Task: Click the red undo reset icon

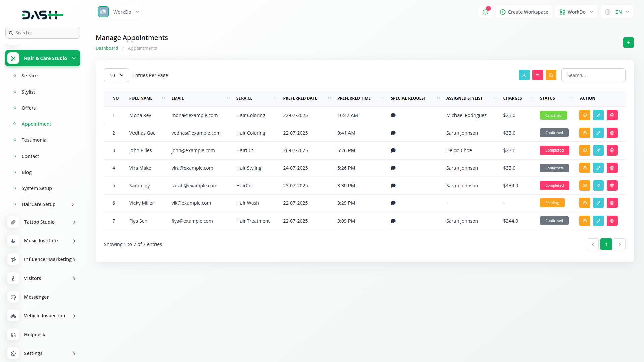Action: click(537, 75)
